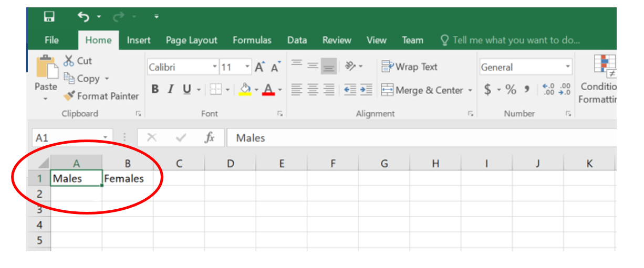Click the Insert Function fx icon
This screenshot has height=268, width=644.
[x=210, y=138]
